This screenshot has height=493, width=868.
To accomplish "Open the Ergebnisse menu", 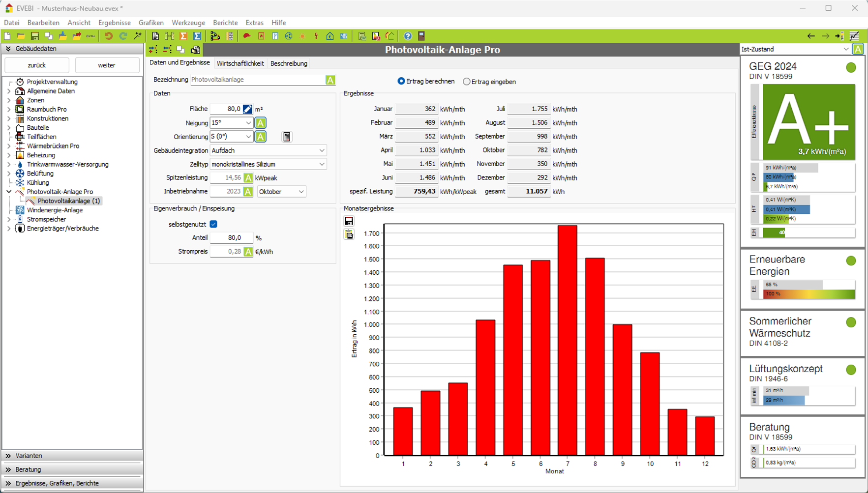I will (115, 23).
